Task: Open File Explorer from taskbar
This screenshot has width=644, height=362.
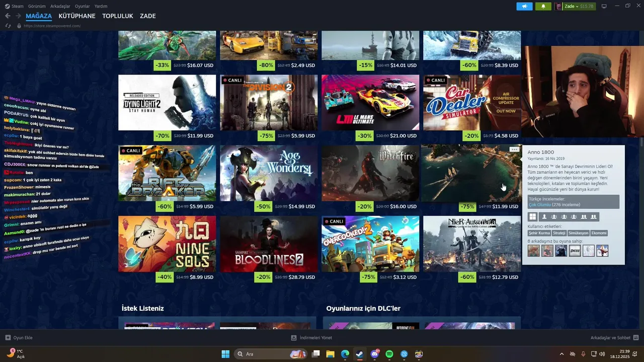Action: [330, 354]
